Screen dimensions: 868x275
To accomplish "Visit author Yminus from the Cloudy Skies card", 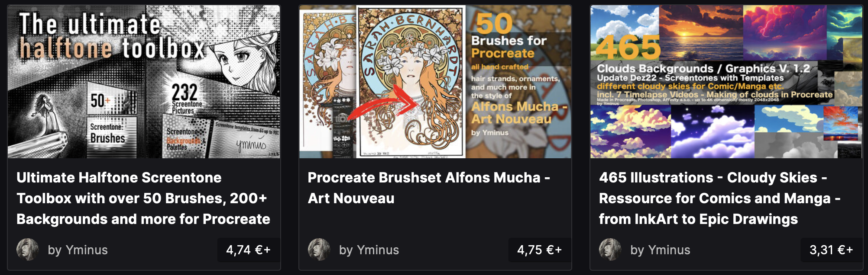I will coord(661,250).
